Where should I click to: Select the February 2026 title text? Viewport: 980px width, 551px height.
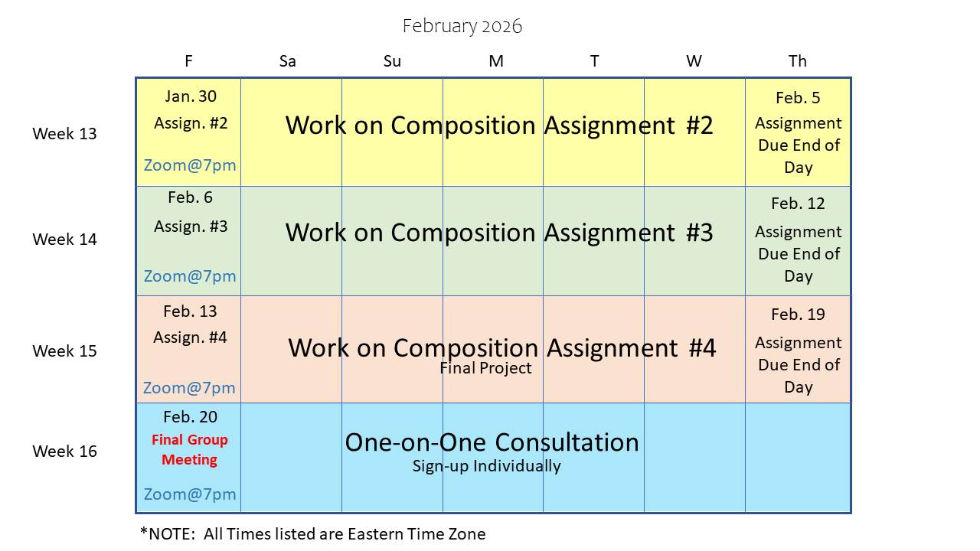[462, 26]
